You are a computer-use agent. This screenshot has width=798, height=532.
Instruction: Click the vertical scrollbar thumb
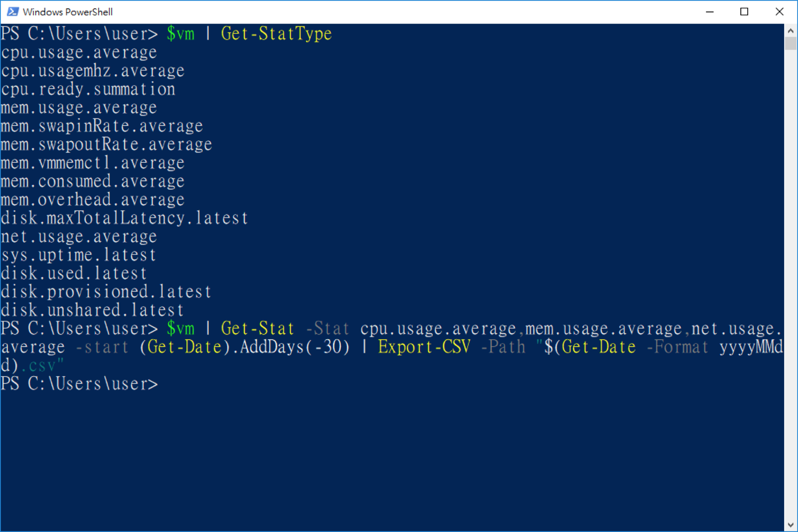pyautogui.click(x=791, y=43)
